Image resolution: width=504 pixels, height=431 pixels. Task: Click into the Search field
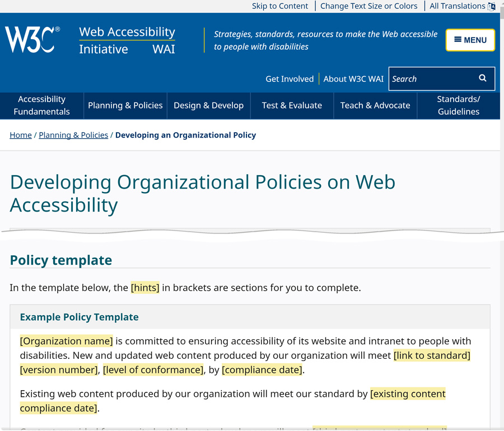point(431,78)
